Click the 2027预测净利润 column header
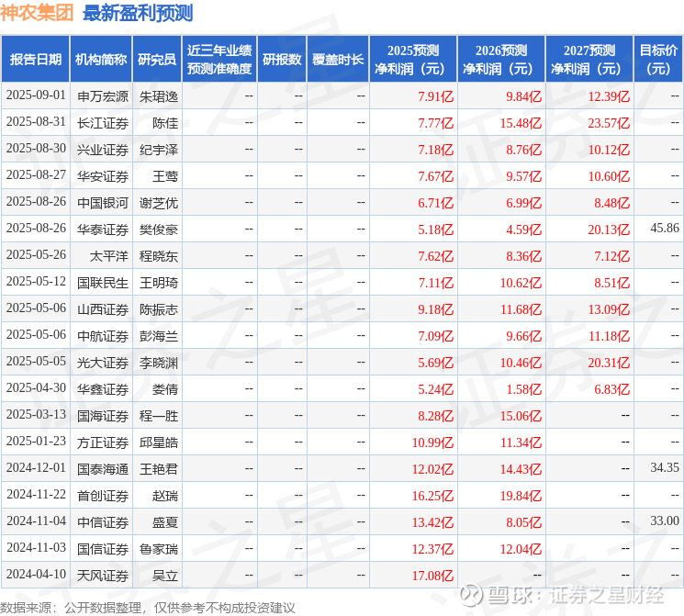The image size is (684, 616). 589,60
